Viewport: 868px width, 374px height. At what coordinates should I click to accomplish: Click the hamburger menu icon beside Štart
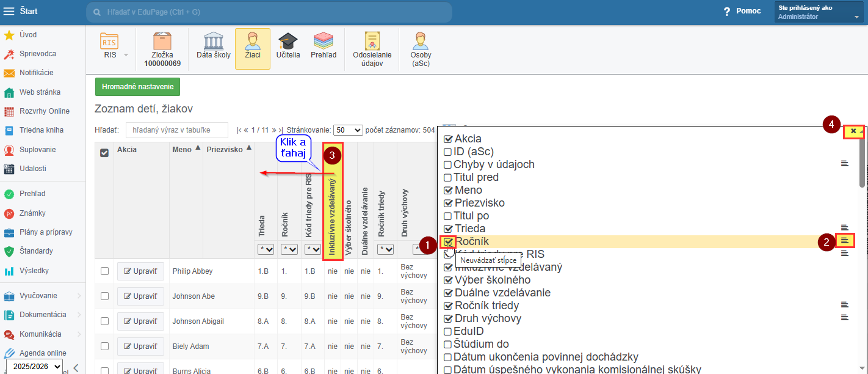coord(9,12)
